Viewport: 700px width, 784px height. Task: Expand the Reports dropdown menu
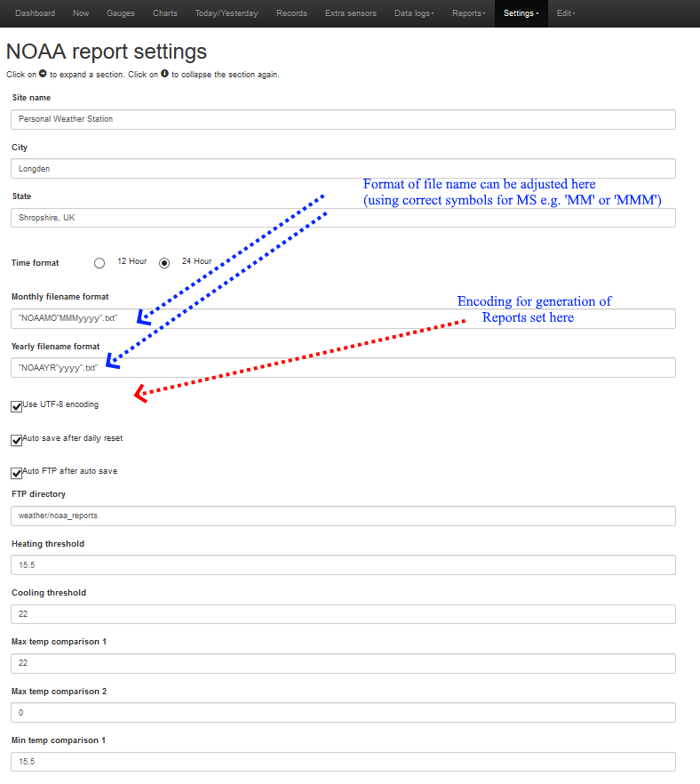(469, 13)
